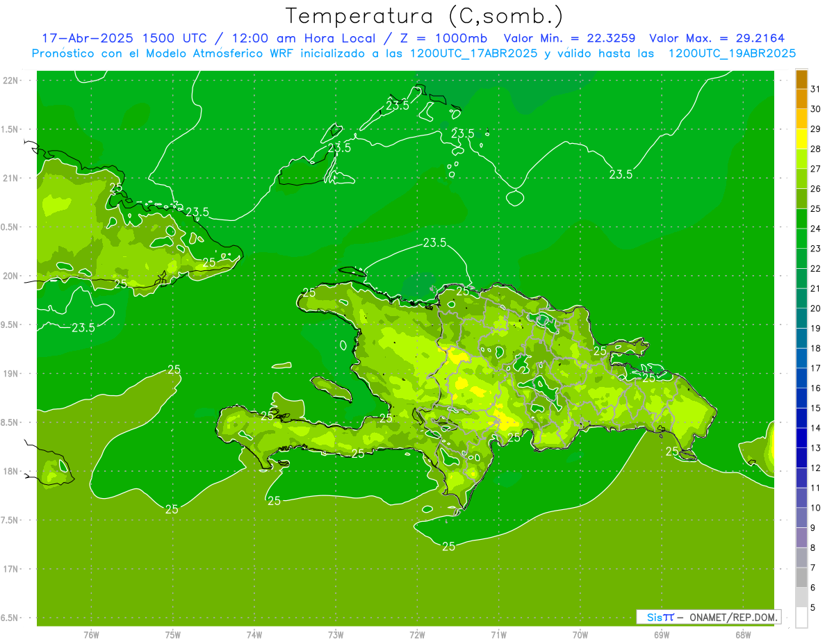Viewport: 834px width, 644px height.
Task: Pick the gray legend swatch between 6 and 7
Action: pos(801,578)
